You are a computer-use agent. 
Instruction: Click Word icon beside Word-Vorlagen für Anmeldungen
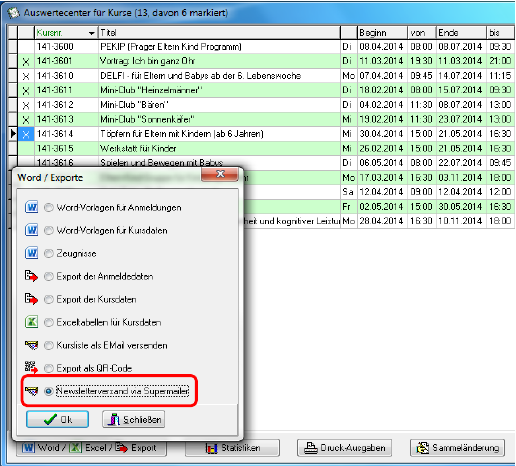31,207
